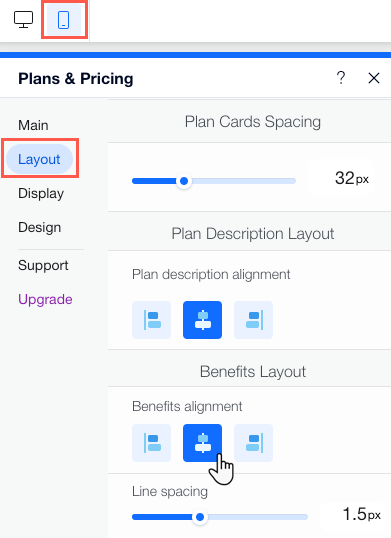Viewport: 391px width, 538px height.
Task: Switch to desktop view icon
Action: pyautogui.click(x=23, y=20)
